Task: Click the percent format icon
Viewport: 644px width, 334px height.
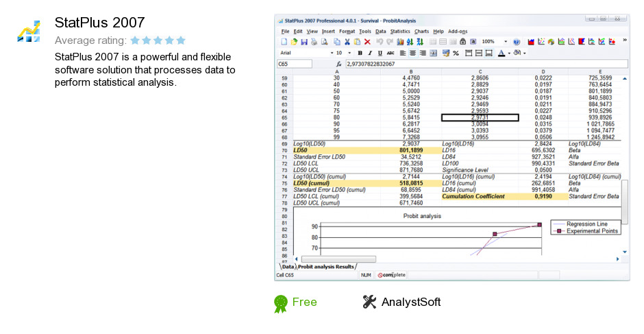Action: [x=456, y=53]
